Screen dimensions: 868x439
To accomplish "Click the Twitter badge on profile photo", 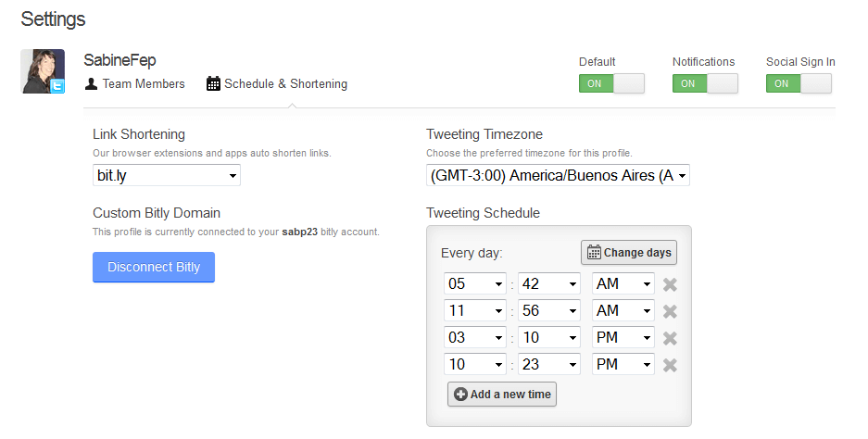I will point(57,86).
